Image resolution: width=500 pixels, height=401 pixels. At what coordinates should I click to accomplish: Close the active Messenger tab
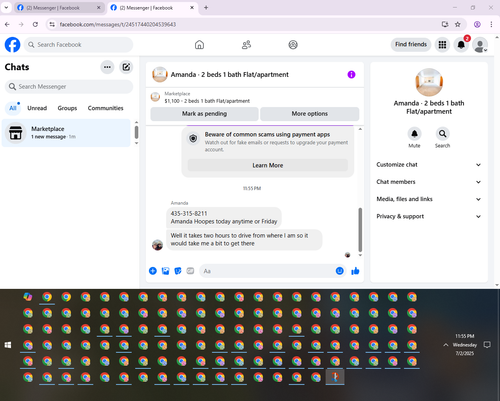192,8
